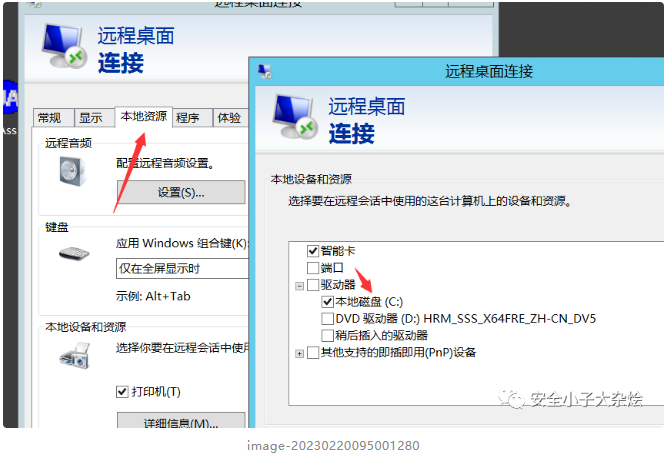Click the DVD 驱动器 (D:) HRM_SSS_X64FRE_ZH-CN_DV5 label
The image size is (668, 459).
tap(466, 318)
